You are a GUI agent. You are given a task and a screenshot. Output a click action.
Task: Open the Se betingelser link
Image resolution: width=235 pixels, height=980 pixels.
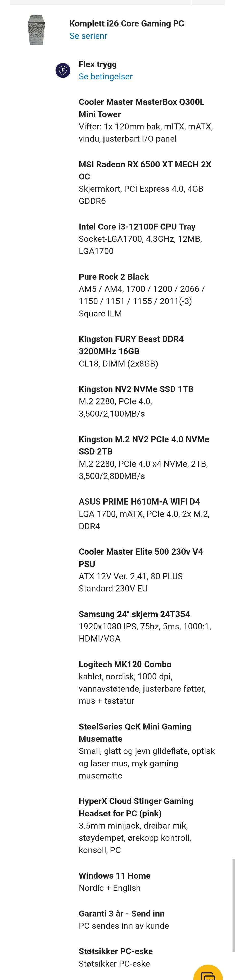(x=106, y=76)
